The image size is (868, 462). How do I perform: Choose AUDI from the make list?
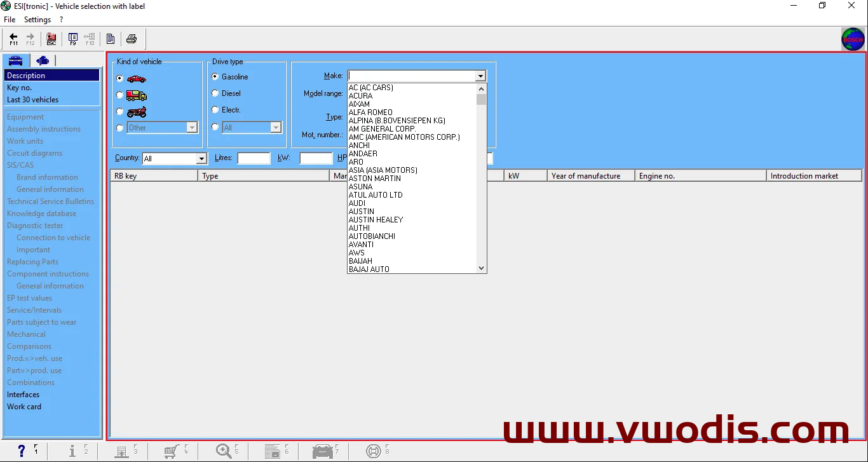click(357, 203)
